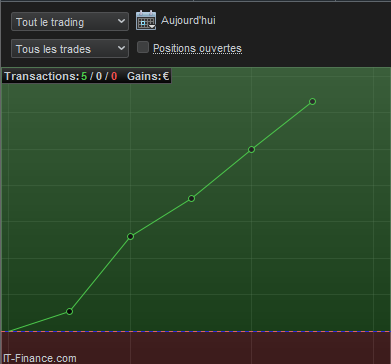Click the IT-Finance.com link
The image size is (391, 364).
click(39, 358)
